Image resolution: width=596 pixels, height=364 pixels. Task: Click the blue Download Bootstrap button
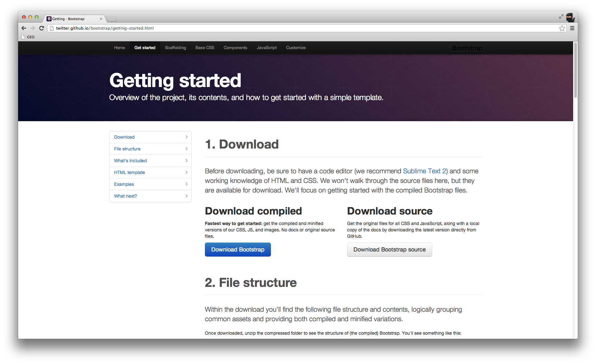tap(238, 250)
